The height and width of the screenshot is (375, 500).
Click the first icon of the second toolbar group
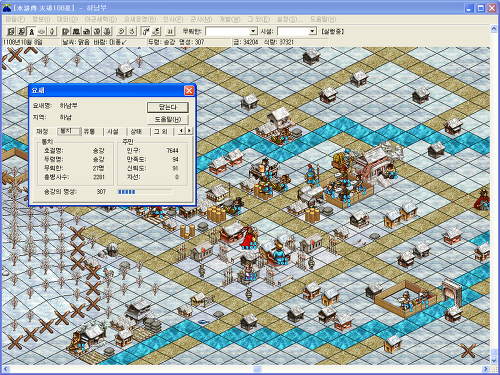(x=66, y=31)
